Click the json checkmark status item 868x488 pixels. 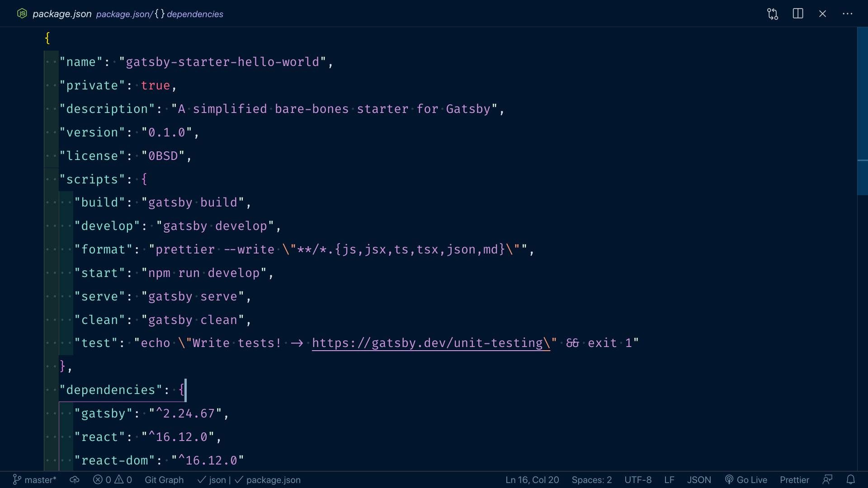click(212, 480)
